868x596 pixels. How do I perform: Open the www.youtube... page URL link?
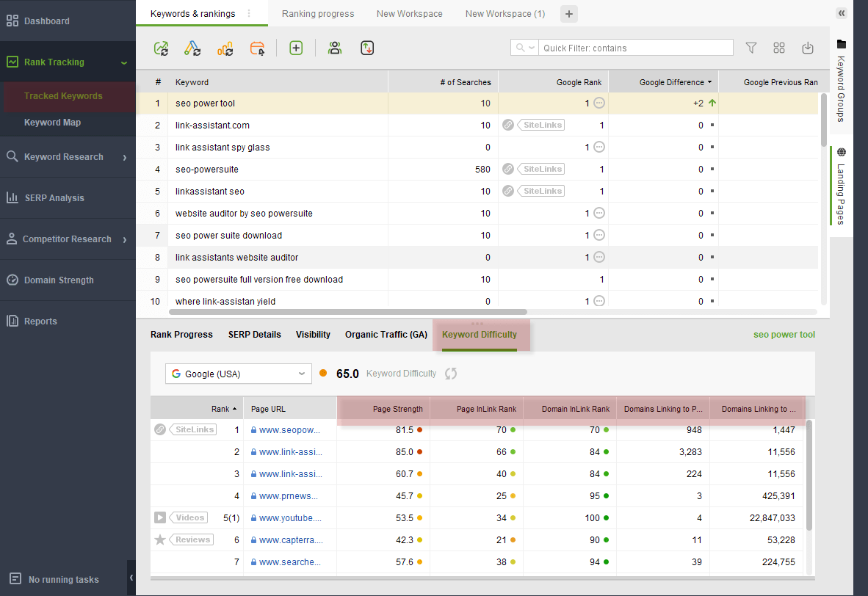(x=290, y=518)
